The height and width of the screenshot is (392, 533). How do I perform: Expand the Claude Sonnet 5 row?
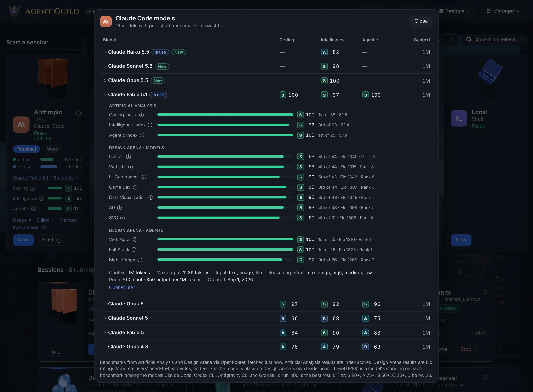[x=266, y=318]
